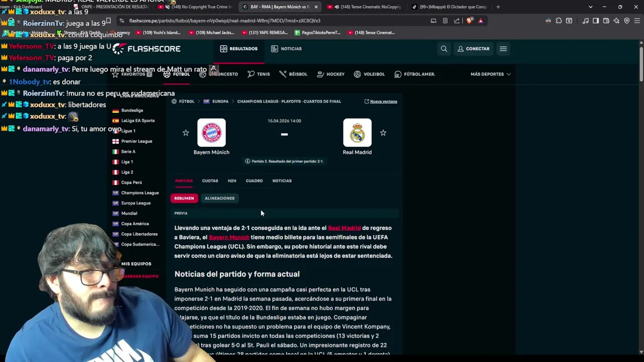Switch to Tense Cinematic YouTube tab
644x362 pixels.
(364, 7)
